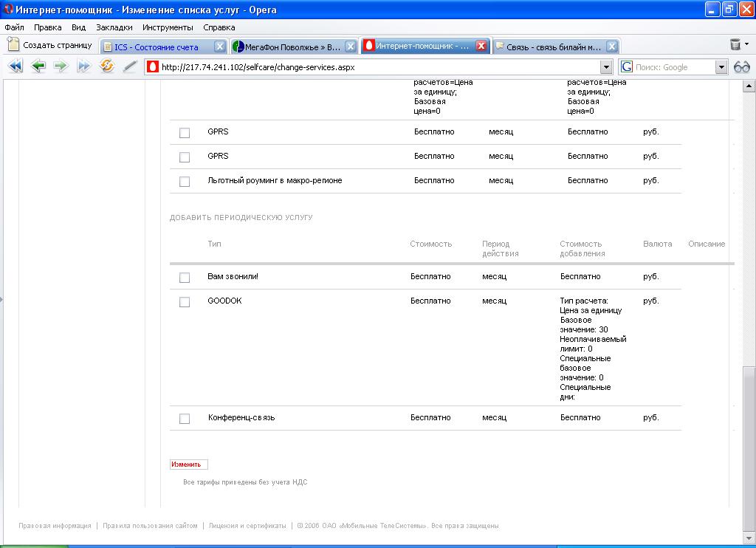
Task: Click the binoculars find icon
Action: pyautogui.click(x=742, y=67)
